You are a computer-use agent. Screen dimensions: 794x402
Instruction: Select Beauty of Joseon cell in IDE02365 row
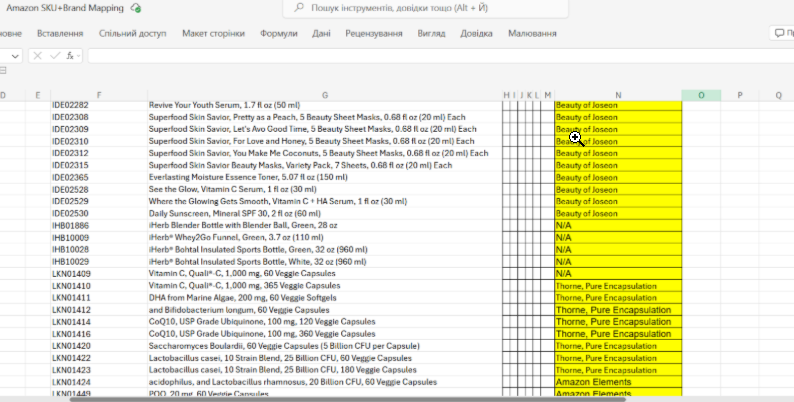[618, 177]
